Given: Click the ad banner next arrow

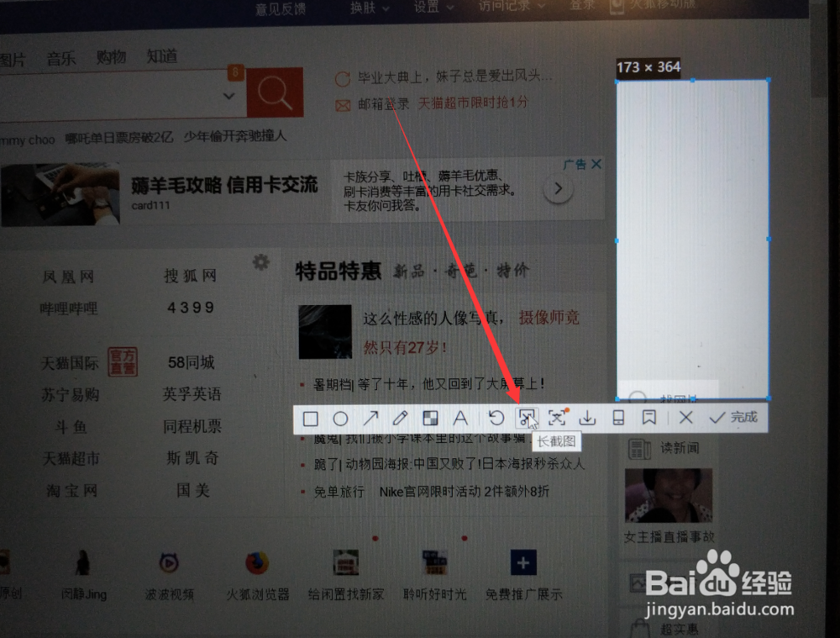Looking at the screenshot, I should 559,189.
